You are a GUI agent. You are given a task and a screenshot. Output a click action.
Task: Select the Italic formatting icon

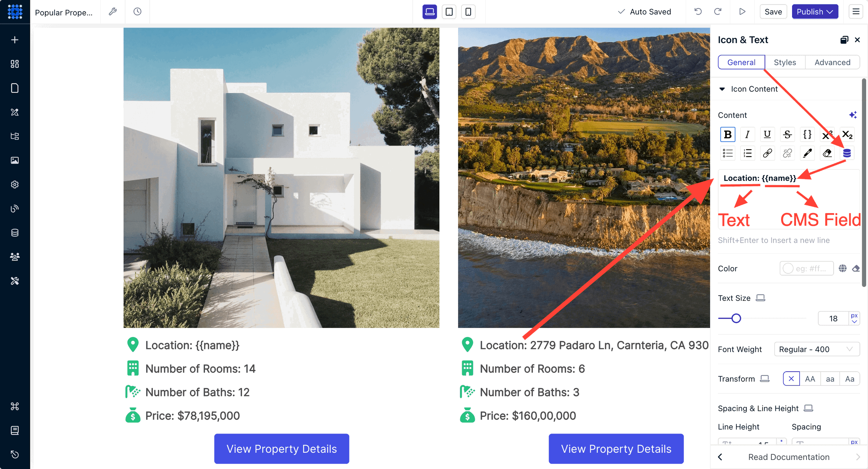pyautogui.click(x=747, y=134)
